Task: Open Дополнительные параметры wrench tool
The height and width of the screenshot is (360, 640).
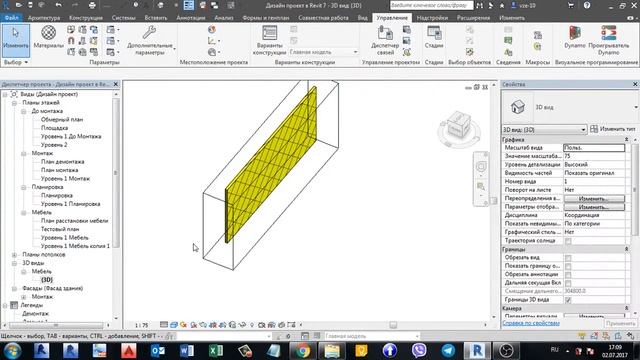Action: (x=150, y=40)
